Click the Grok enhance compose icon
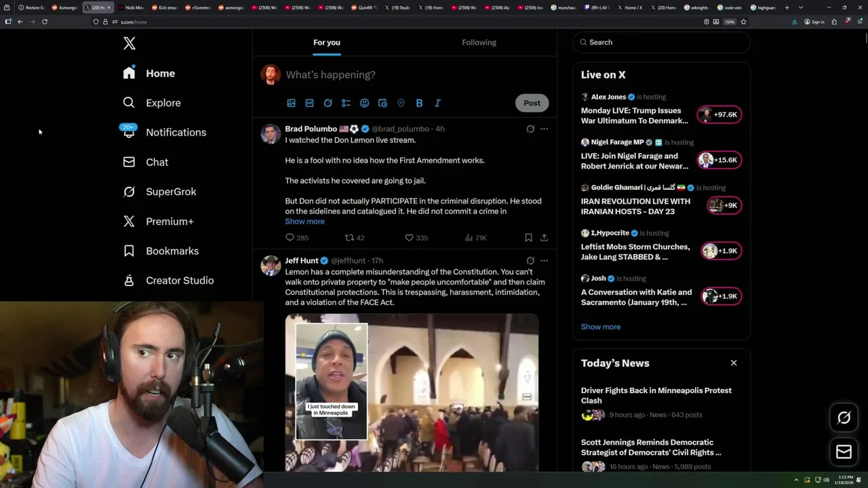 tap(328, 103)
